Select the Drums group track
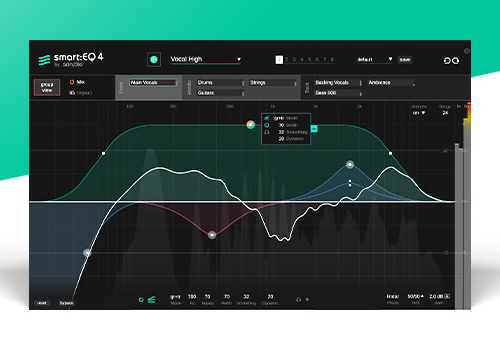Image resolution: width=500 pixels, height=360 pixels. click(220, 83)
